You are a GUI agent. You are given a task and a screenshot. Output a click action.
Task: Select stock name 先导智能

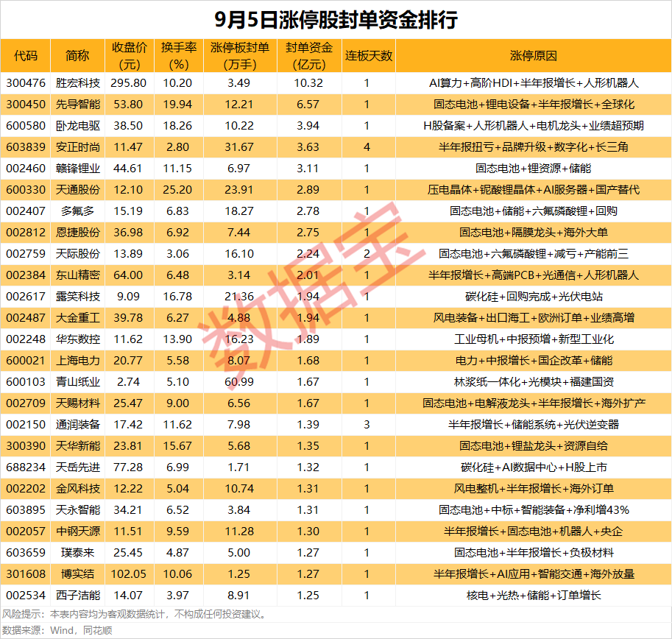[78, 105]
